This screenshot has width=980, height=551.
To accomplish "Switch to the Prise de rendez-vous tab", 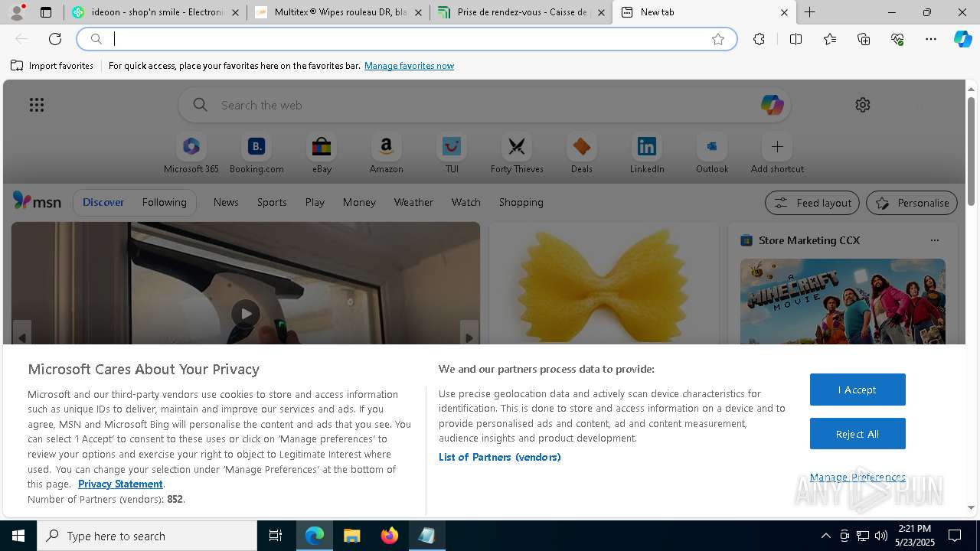I will point(521,12).
